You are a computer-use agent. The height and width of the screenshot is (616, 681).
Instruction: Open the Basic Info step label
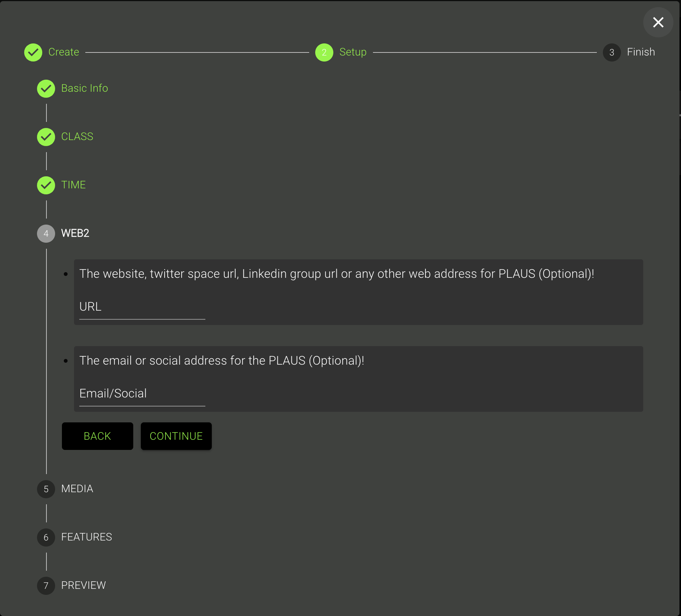[x=85, y=88]
